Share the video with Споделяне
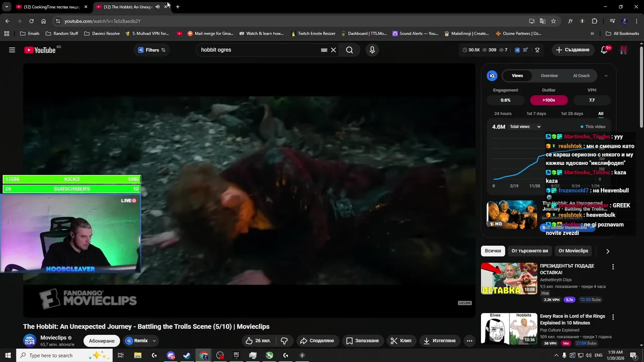This screenshot has width=644, height=362. pyautogui.click(x=317, y=340)
